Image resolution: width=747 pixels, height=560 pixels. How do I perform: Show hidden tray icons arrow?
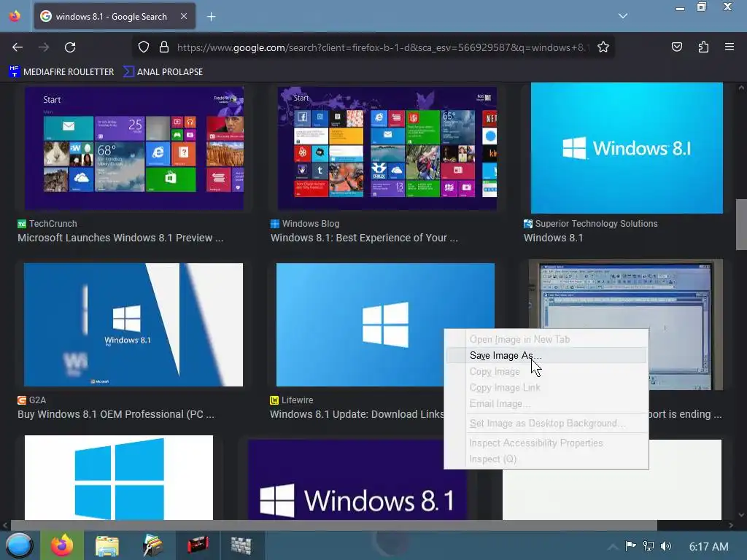click(613, 547)
